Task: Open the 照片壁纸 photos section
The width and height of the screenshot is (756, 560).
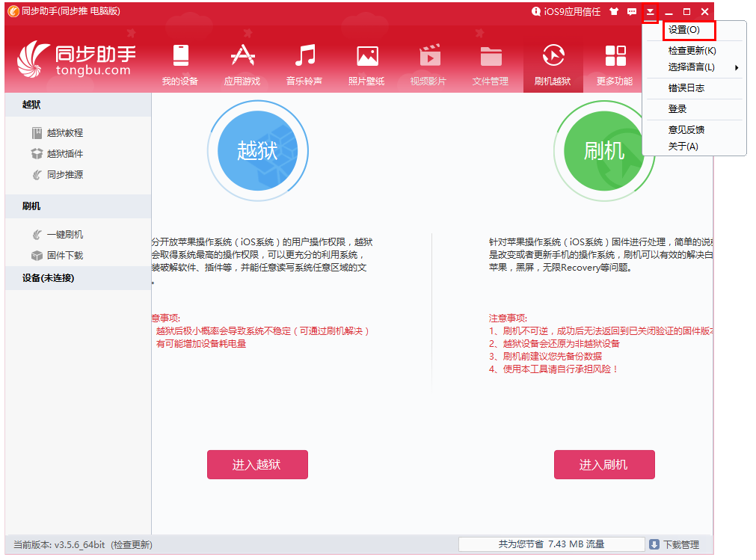Action: pos(366,66)
